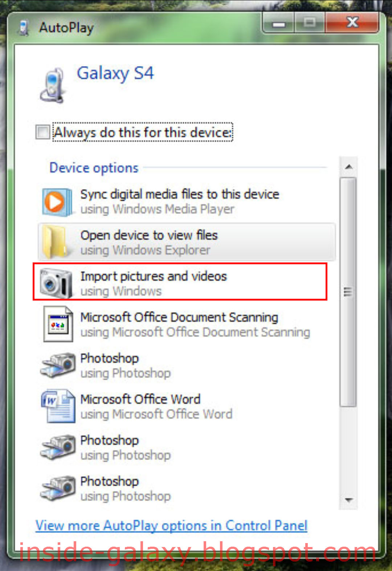392x571 pixels.
Task: Open 'View more AutoPlay options in Control Panel'
Action: coord(171,525)
